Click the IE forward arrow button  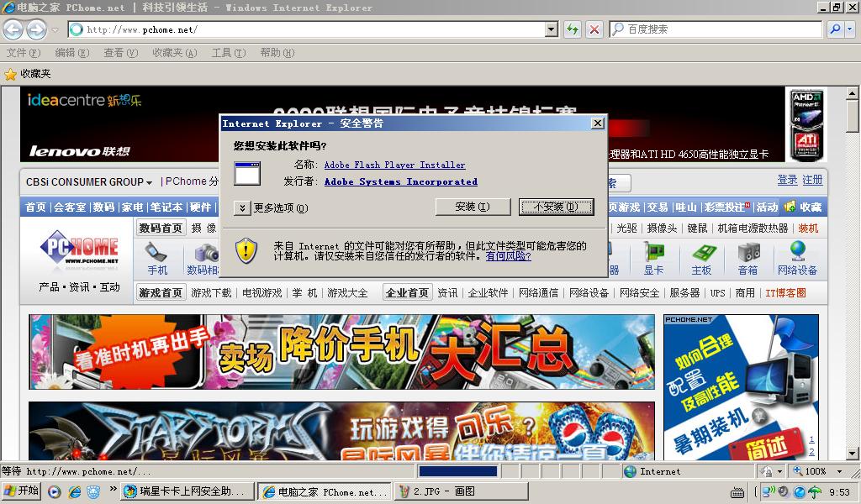point(37,29)
